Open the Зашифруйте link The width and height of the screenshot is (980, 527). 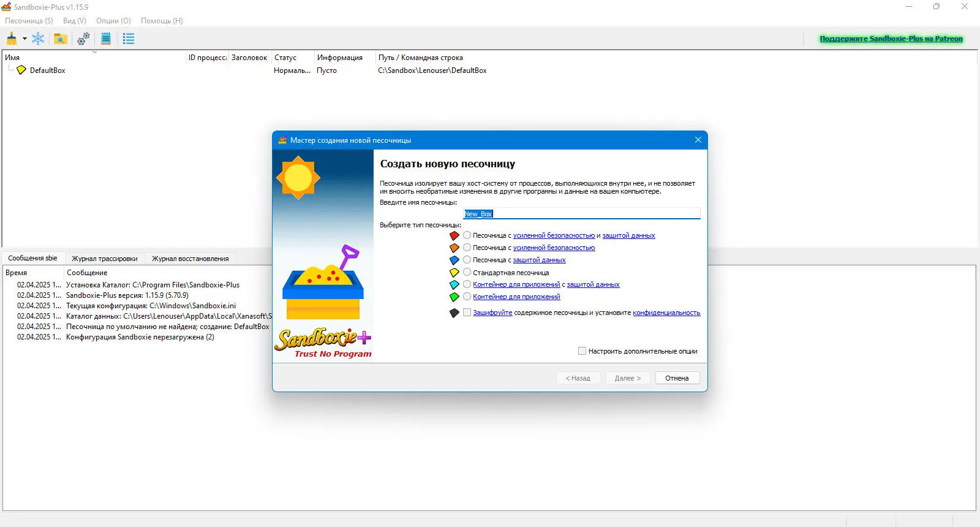492,313
